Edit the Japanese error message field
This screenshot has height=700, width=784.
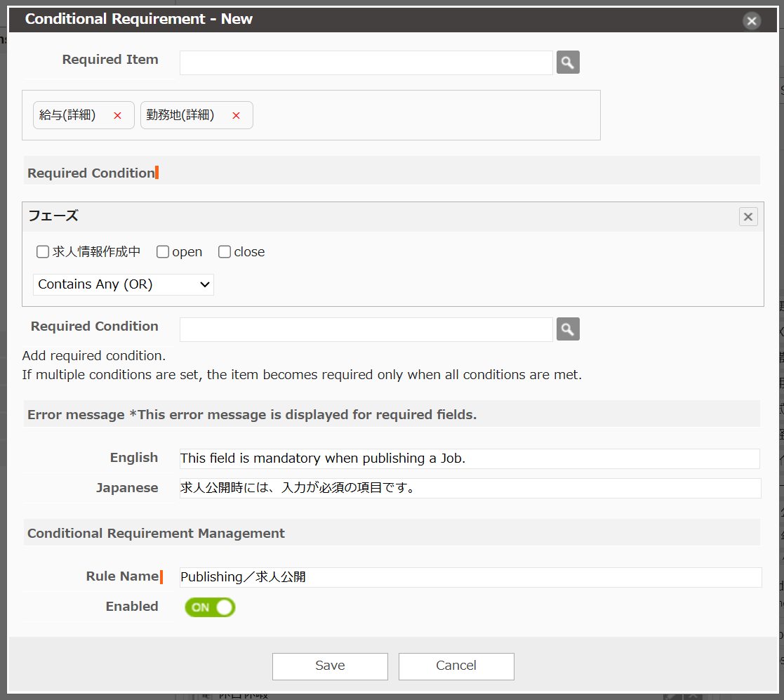click(x=469, y=488)
